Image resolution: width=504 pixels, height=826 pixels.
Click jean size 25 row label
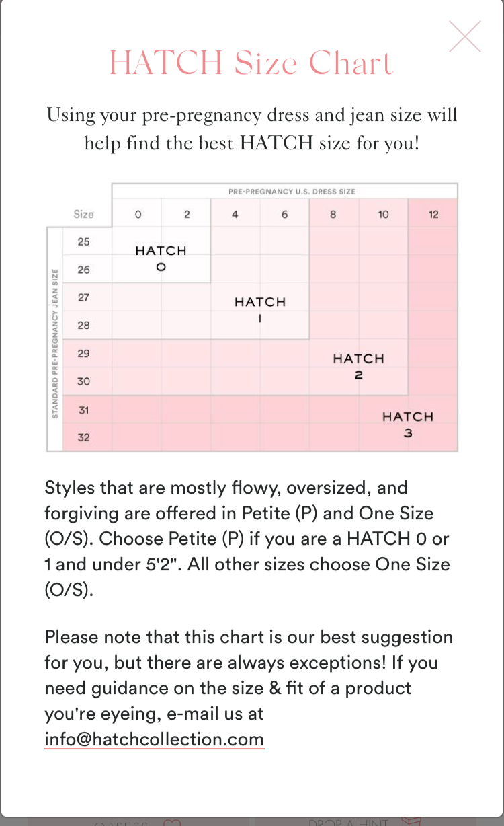tap(83, 241)
